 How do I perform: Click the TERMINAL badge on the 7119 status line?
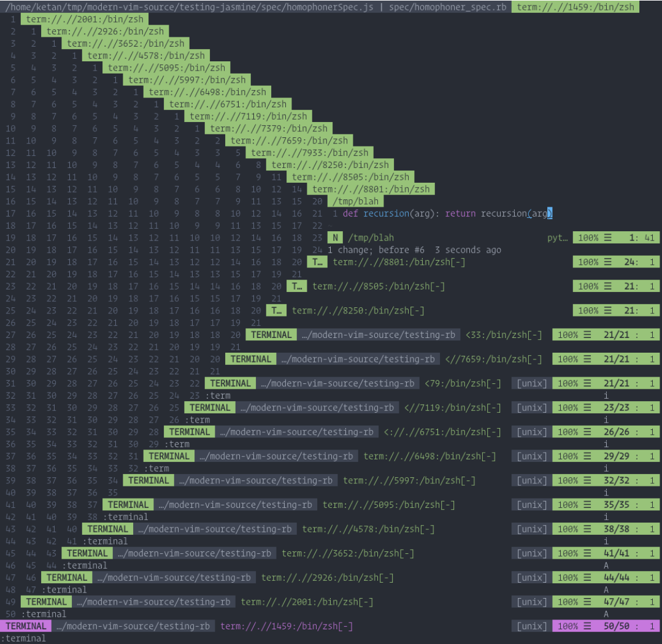210,408
